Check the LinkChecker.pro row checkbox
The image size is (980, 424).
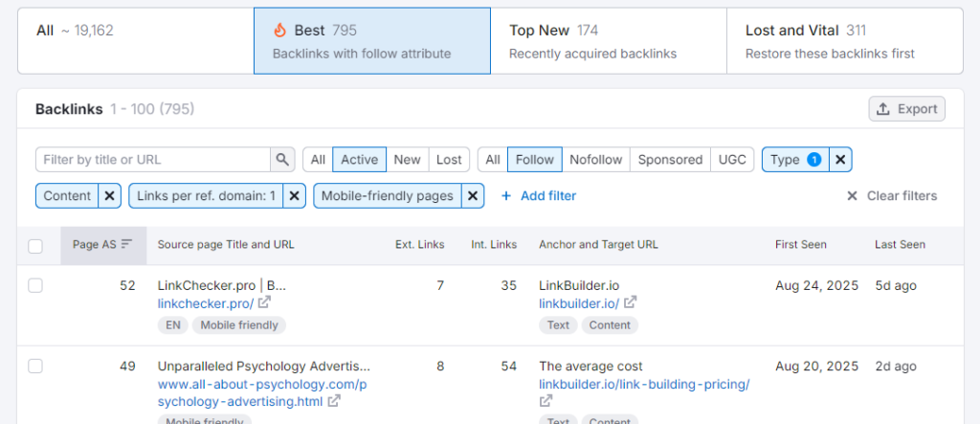tap(35, 286)
